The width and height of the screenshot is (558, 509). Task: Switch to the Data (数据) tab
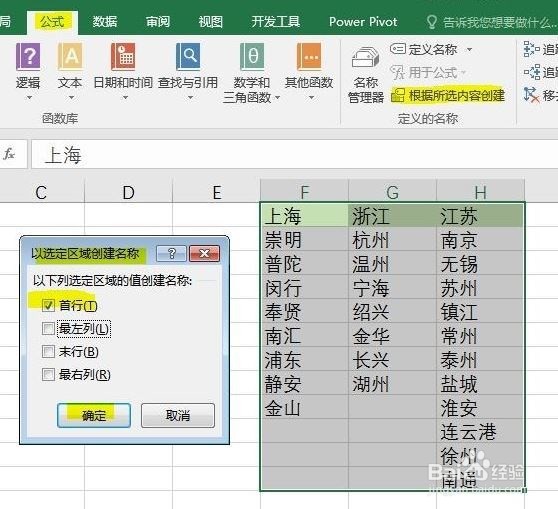click(105, 22)
